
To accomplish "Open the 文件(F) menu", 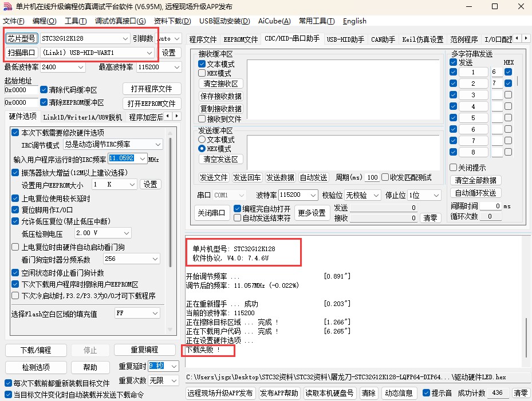I will [x=14, y=21].
